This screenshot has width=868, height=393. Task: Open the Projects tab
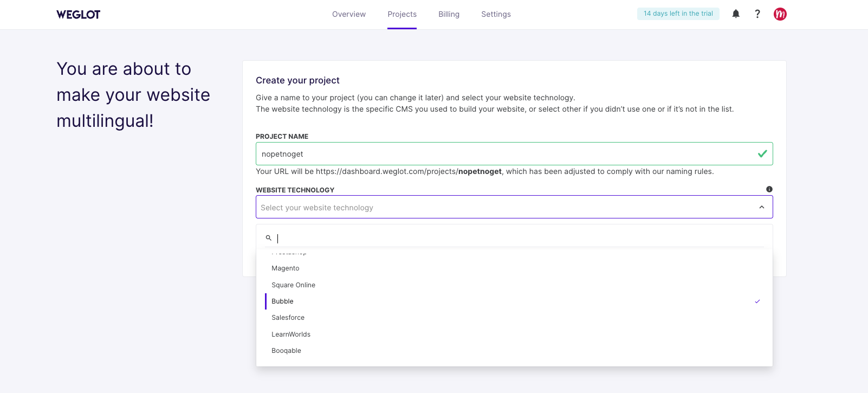(402, 14)
